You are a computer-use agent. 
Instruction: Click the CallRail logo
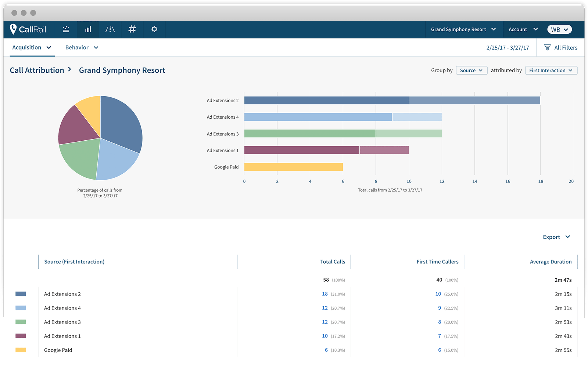tap(28, 29)
